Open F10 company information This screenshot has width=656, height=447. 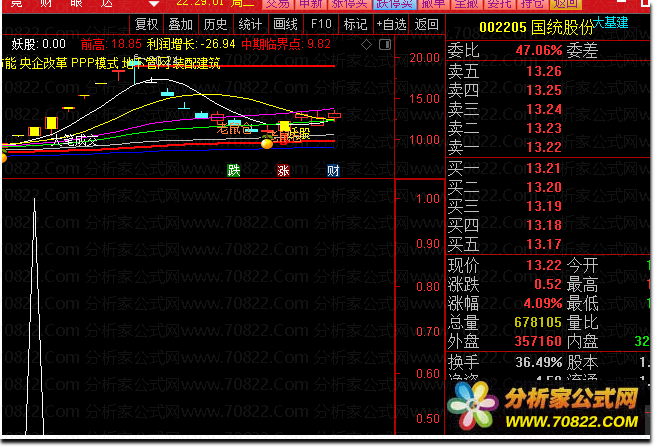point(321,24)
